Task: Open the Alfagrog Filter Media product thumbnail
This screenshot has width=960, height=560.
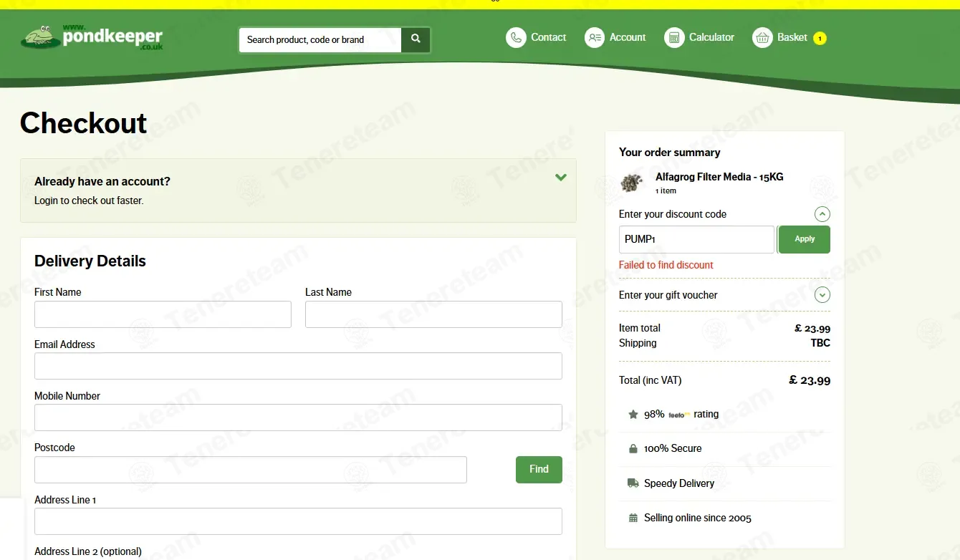Action: pos(632,183)
